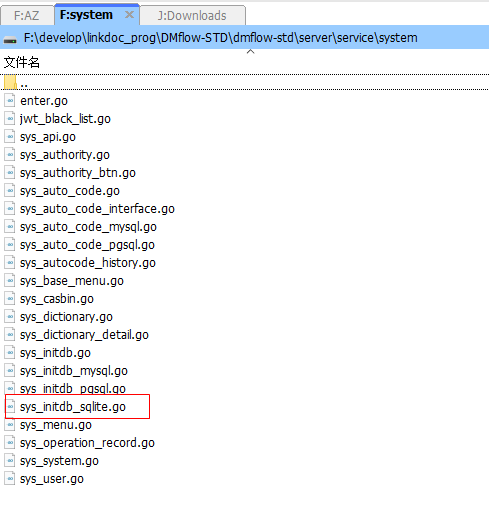This screenshot has height=510, width=489.
Task: Close the F:system tab
Action: click(129, 15)
